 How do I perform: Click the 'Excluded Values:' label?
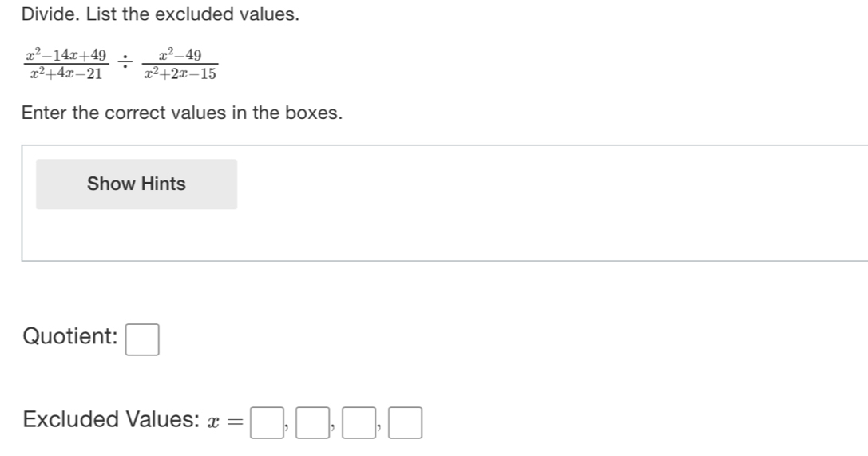(111, 419)
